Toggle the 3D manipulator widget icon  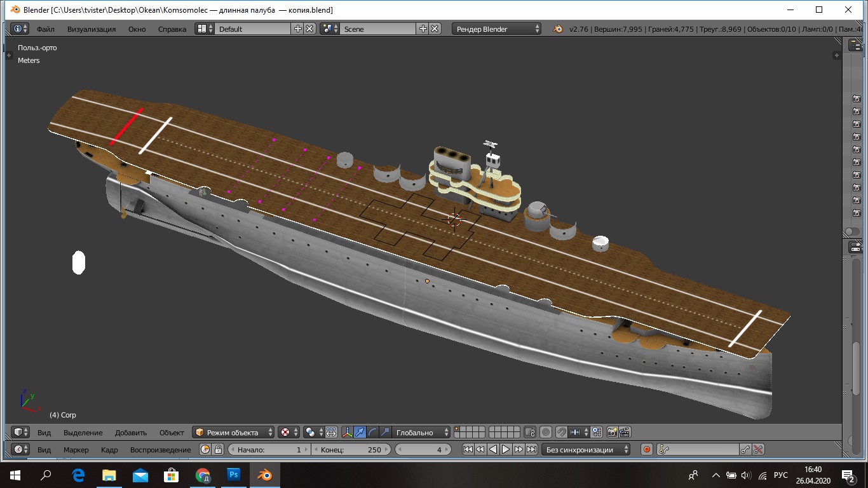tap(348, 432)
